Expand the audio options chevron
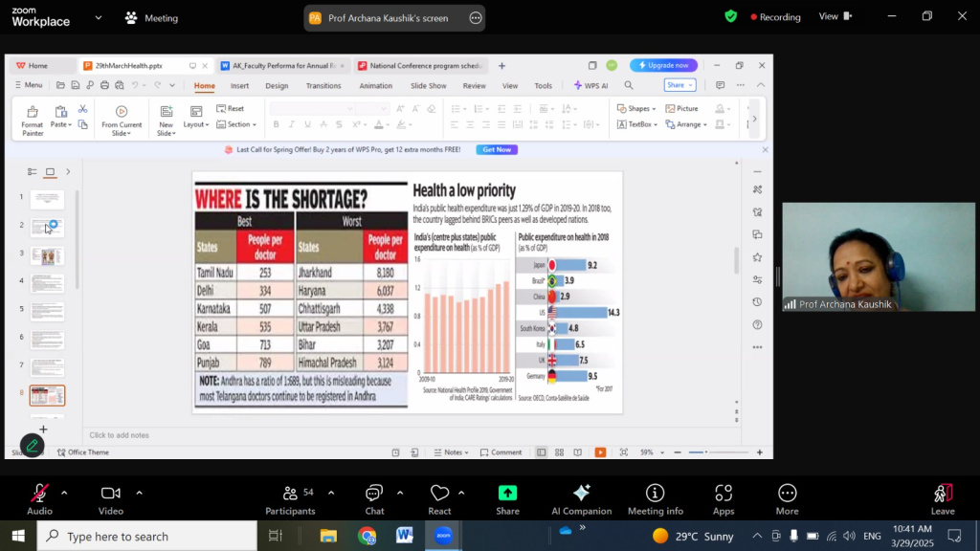 tap(64, 493)
